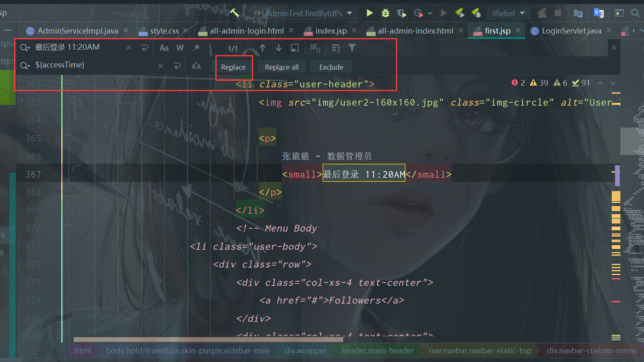
Task: Click the Replace button
Action: [233, 67]
